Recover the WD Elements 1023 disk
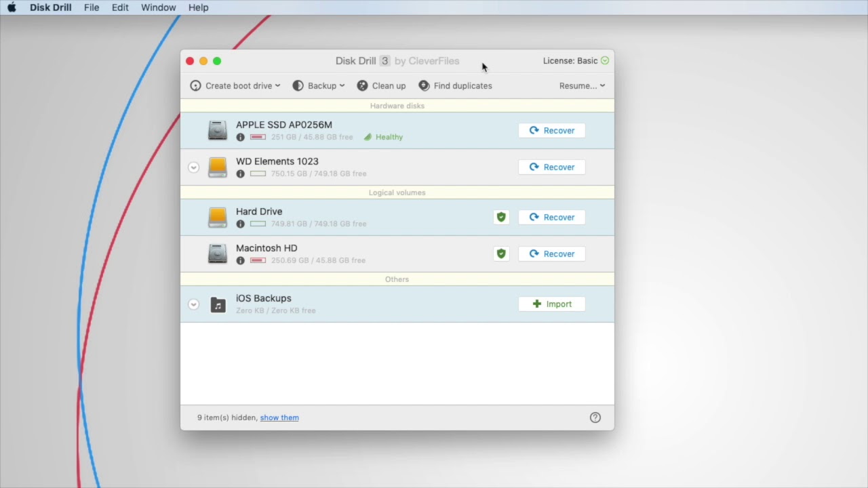Viewport: 868px width, 488px height. pos(551,167)
